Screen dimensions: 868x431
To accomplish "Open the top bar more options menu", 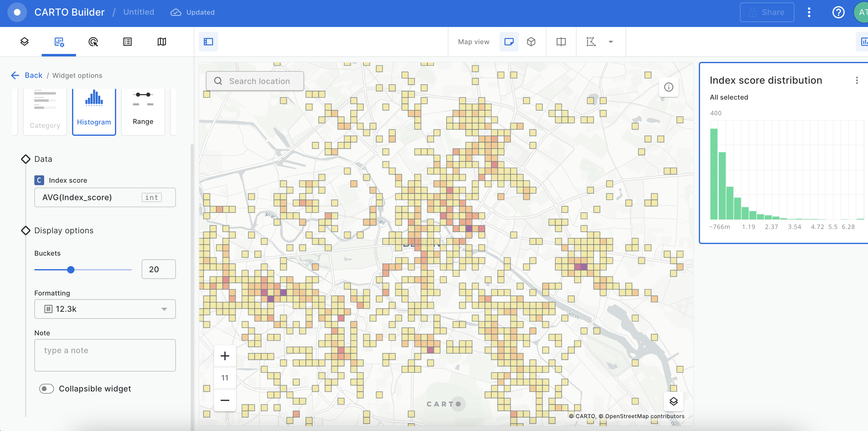I will coord(809,13).
